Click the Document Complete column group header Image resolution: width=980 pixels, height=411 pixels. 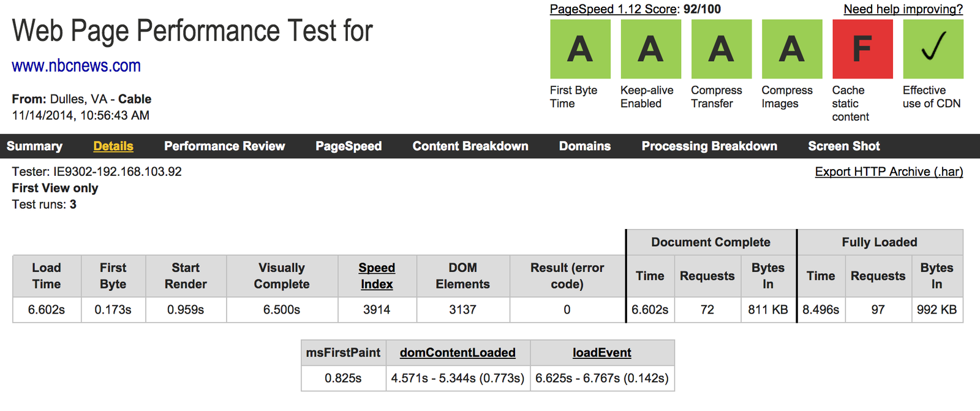(710, 242)
